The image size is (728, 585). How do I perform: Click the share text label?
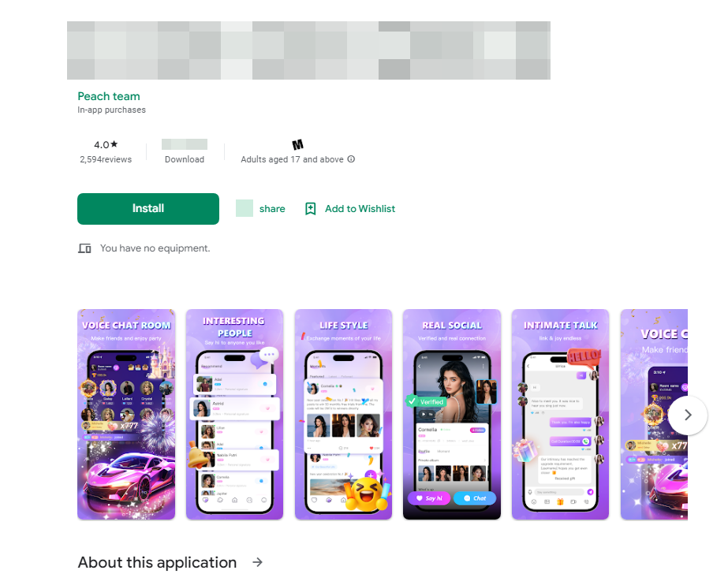(x=272, y=209)
